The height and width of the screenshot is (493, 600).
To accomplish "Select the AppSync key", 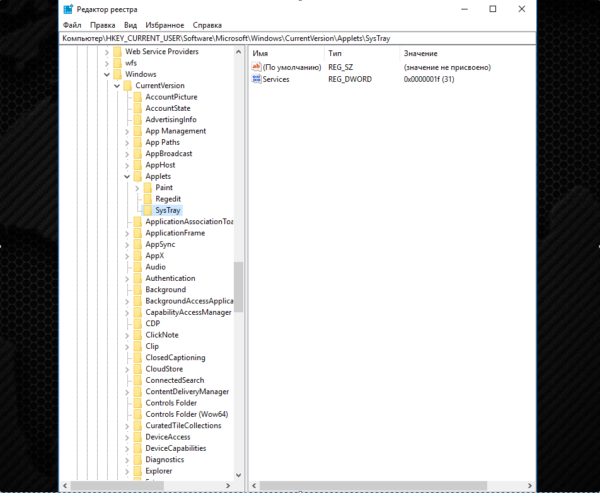I will click(160, 244).
